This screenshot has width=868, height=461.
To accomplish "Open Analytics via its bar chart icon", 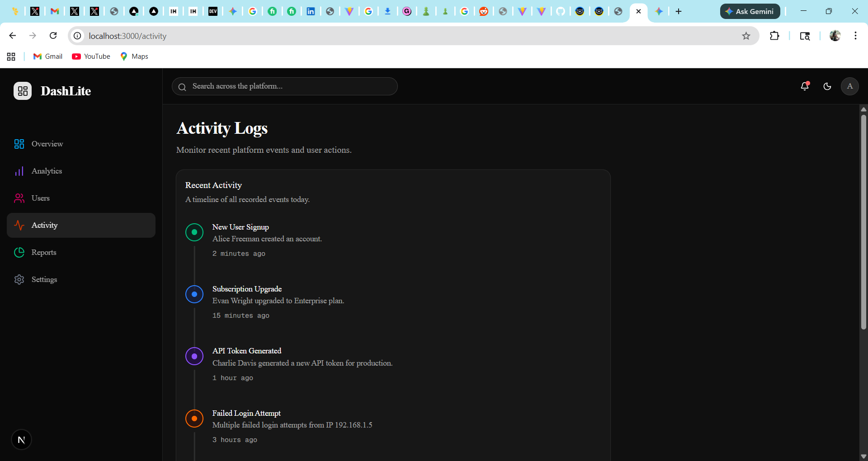I will 19,171.
